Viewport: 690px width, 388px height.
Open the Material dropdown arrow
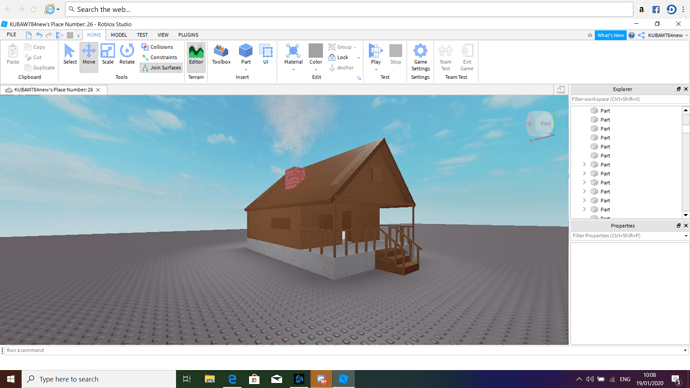[293, 70]
